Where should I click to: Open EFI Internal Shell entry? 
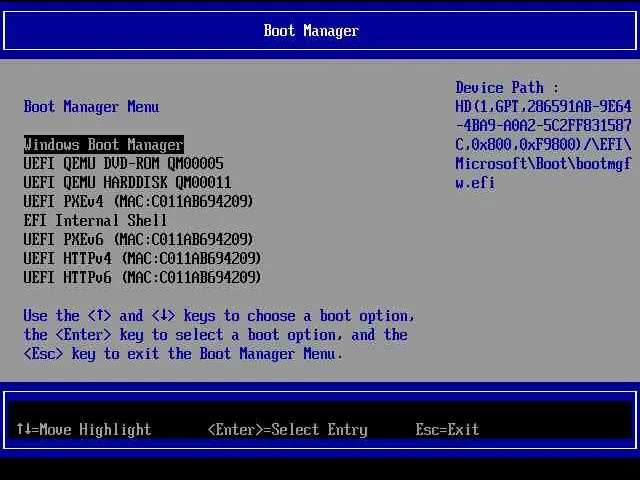pyautogui.click(x=96, y=220)
